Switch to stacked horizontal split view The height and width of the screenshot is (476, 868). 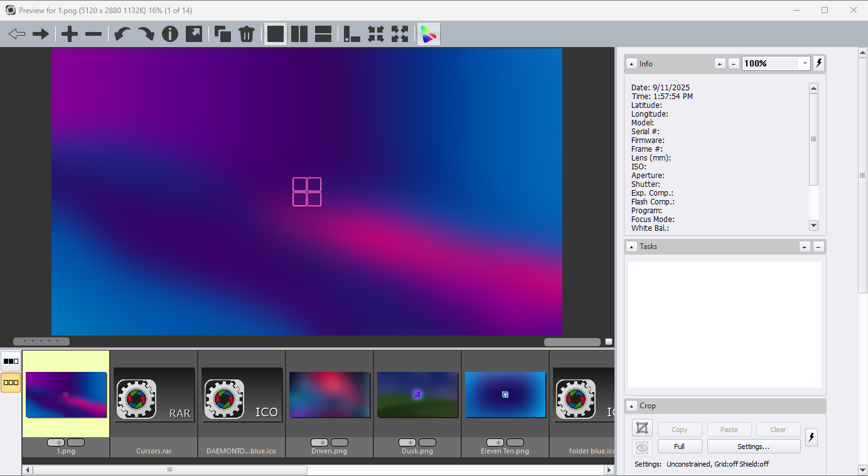pos(323,34)
